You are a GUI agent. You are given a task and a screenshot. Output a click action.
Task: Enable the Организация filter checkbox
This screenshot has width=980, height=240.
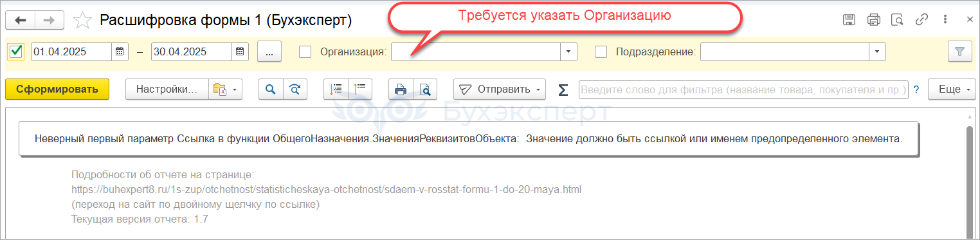[x=305, y=52]
